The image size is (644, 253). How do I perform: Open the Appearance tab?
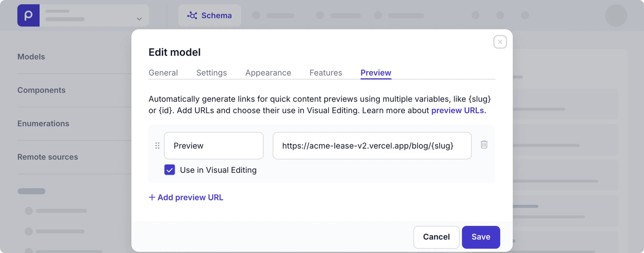coord(268,73)
